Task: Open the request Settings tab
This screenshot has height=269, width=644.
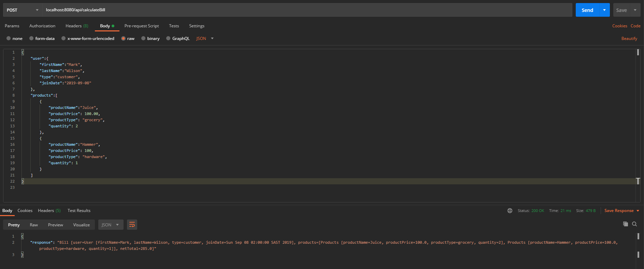Action: (x=197, y=26)
